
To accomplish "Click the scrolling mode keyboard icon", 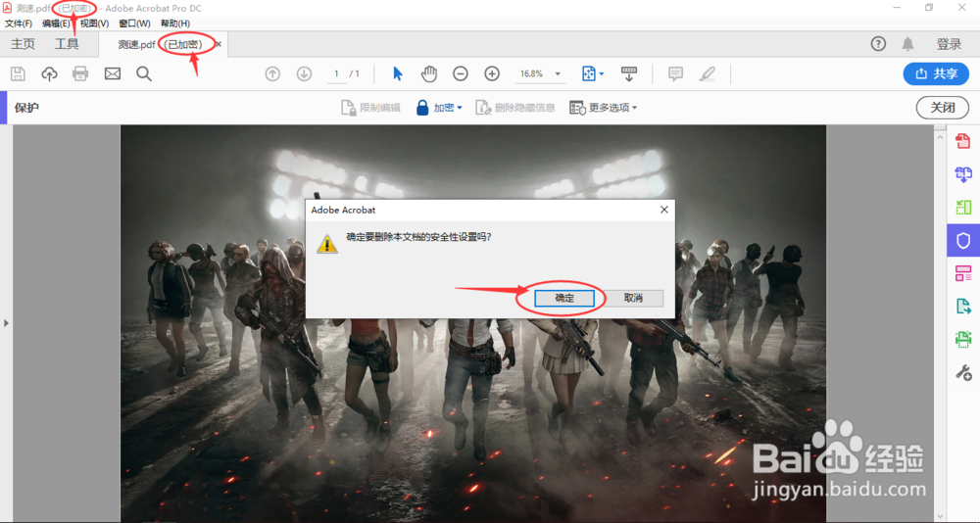I will click(629, 73).
